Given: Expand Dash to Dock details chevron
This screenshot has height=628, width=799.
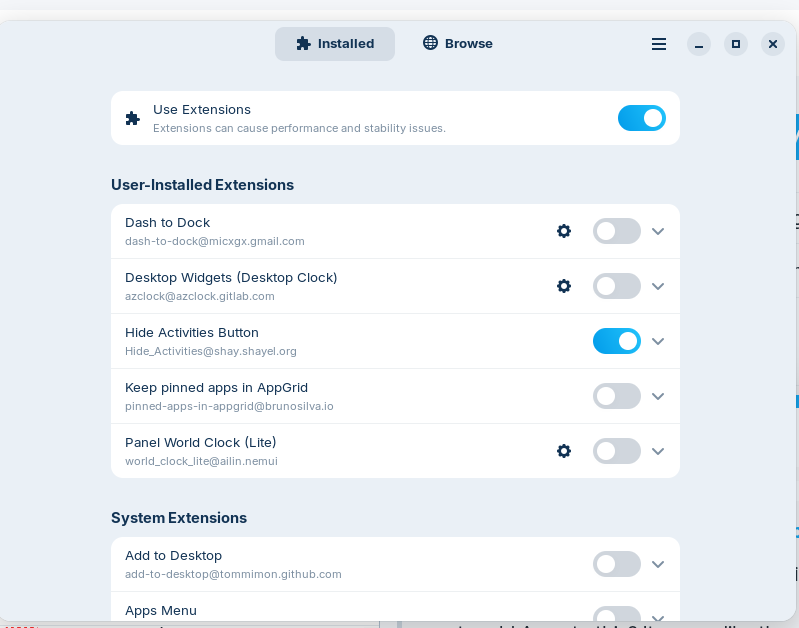Looking at the screenshot, I should coord(658,231).
